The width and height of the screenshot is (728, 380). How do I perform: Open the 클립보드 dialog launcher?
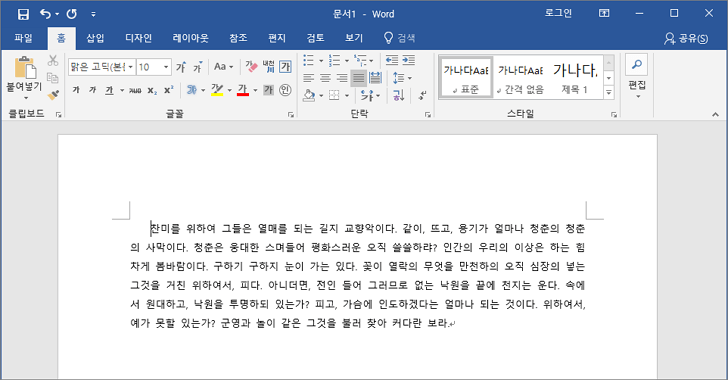pos(58,114)
